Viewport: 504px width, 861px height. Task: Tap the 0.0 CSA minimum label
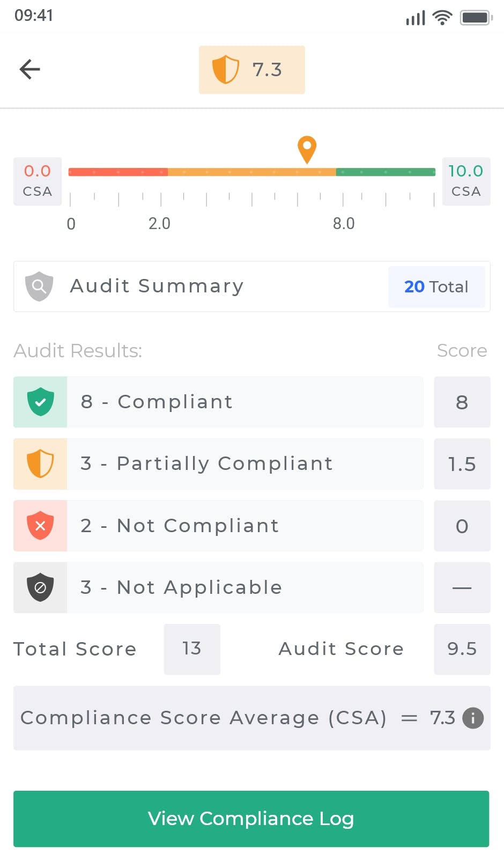click(38, 181)
